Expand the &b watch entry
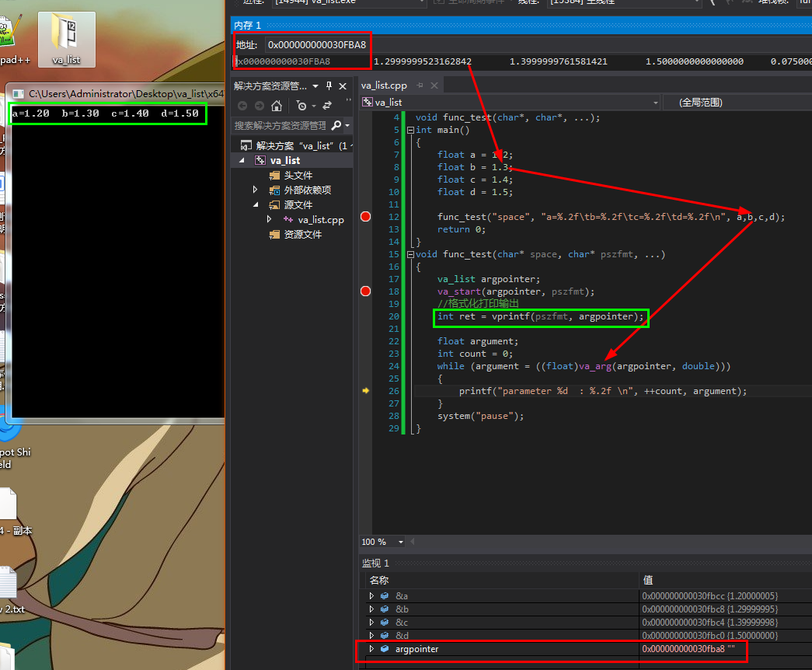Viewport: 812px width, 670px height. [x=371, y=609]
